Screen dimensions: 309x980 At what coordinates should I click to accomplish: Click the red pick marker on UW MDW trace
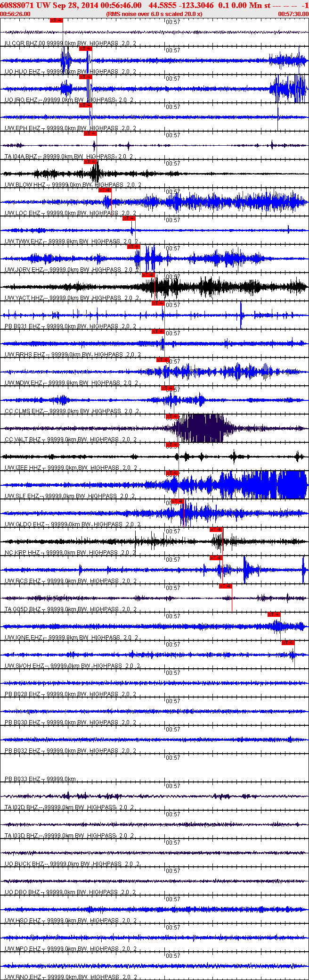(163, 360)
